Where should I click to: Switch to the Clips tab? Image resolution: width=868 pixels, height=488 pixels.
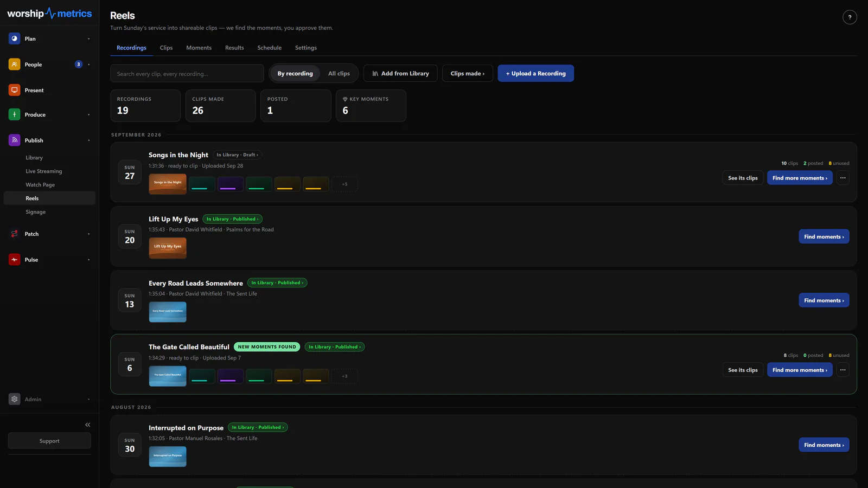pyautogui.click(x=166, y=48)
